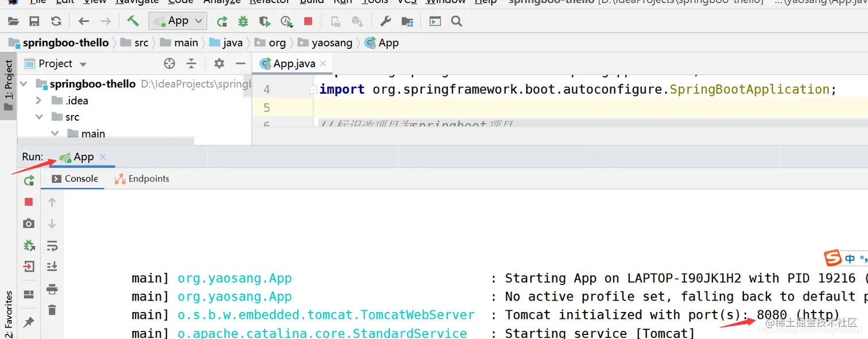Toggle soft-wrap in console
The image size is (868, 339).
pyautogui.click(x=52, y=245)
